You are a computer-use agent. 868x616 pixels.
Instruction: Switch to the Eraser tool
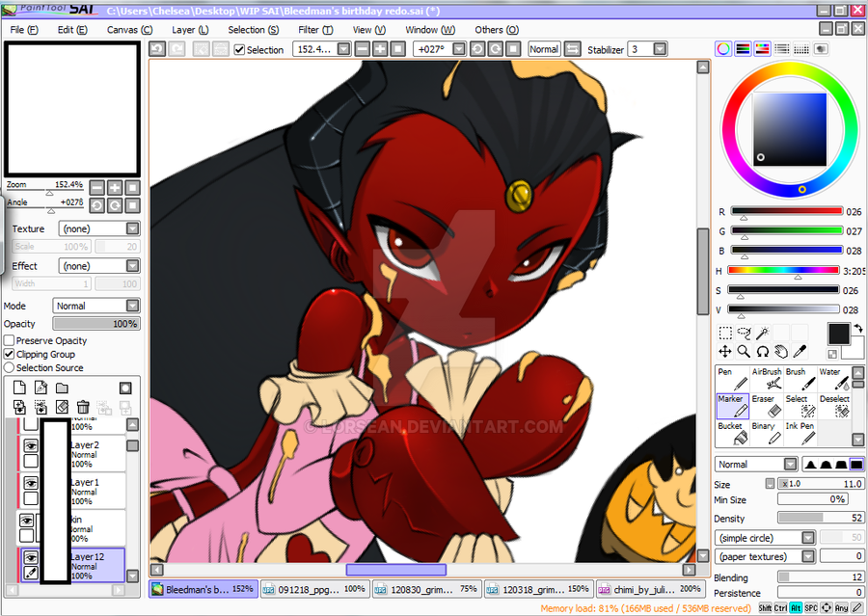point(767,406)
